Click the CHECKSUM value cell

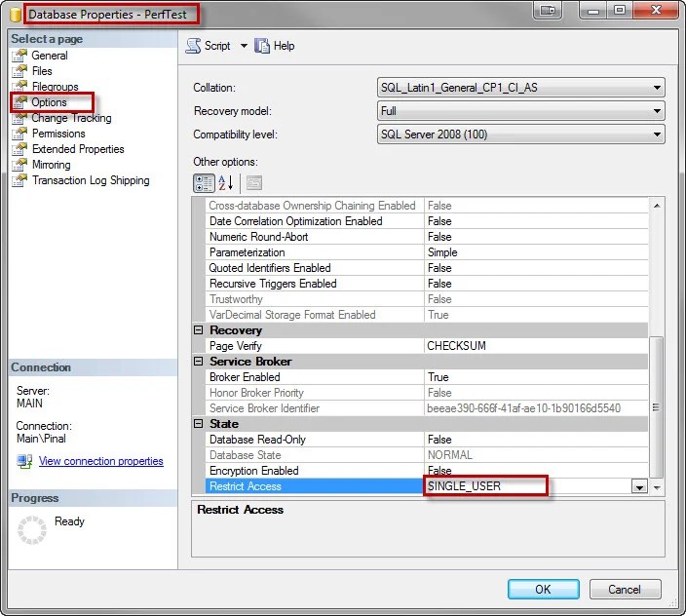(536, 346)
